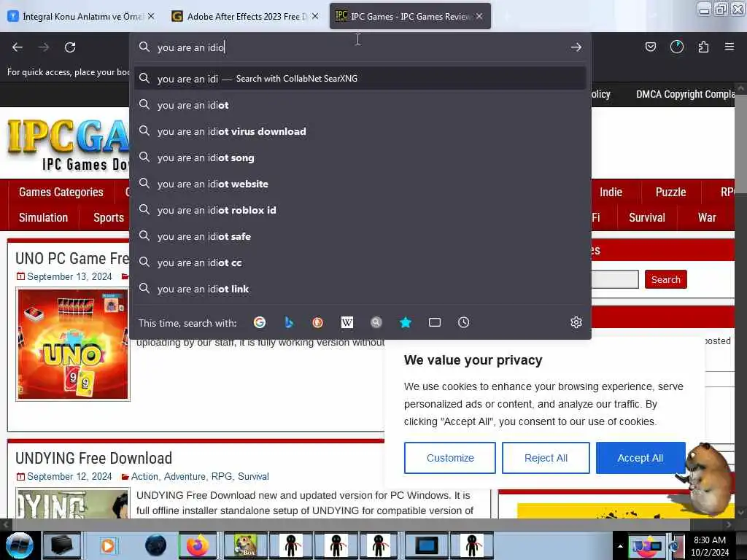Open the Extensions puzzle-piece menu

tap(703, 47)
